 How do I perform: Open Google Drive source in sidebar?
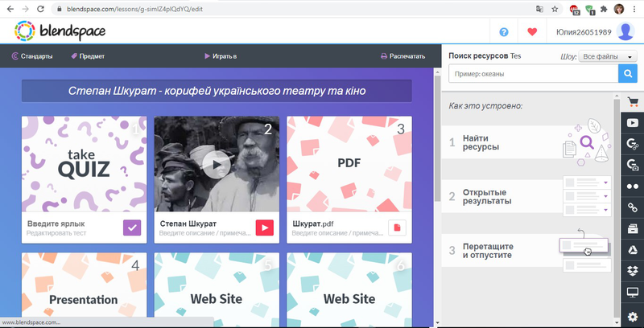(x=633, y=249)
